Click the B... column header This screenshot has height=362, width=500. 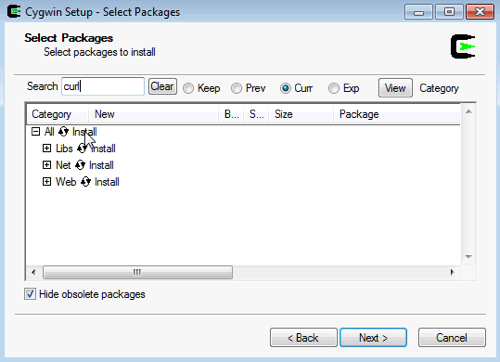coord(231,114)
